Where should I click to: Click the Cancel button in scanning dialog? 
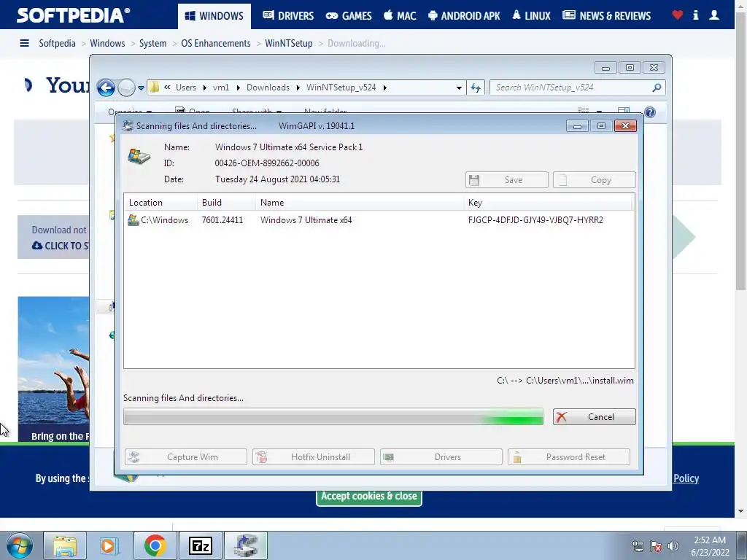pyautogui.click(x=594, y=416)
